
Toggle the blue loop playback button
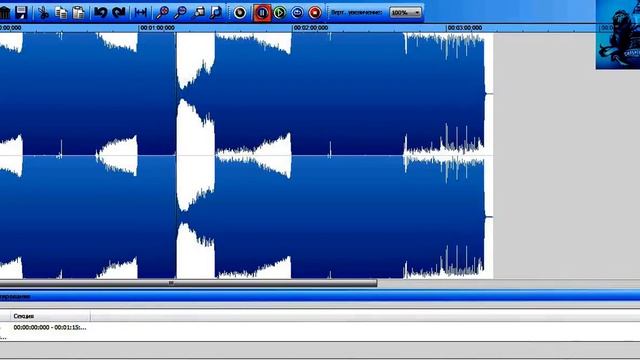click(297, 13)
